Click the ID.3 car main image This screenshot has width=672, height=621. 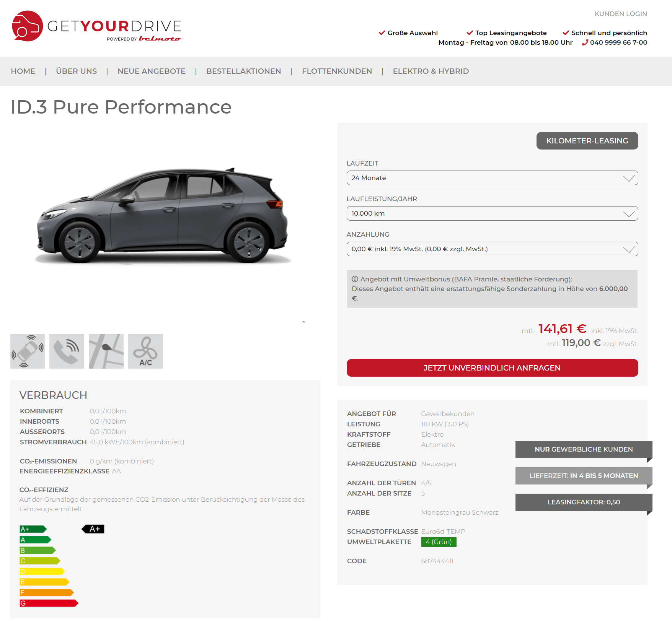[163, 216]
